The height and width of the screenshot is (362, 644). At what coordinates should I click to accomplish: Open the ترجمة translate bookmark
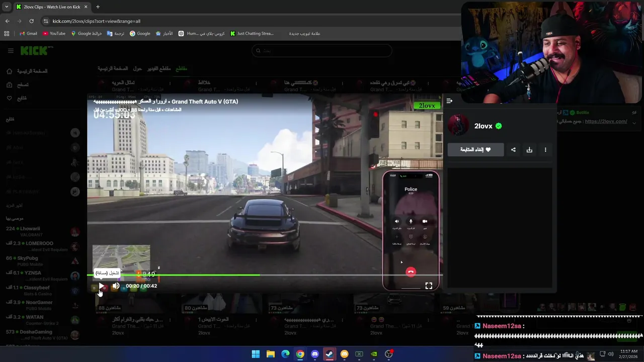pos(116,34)
